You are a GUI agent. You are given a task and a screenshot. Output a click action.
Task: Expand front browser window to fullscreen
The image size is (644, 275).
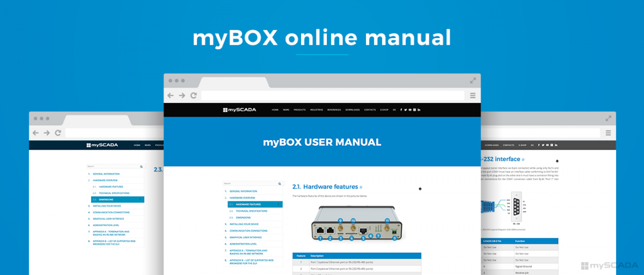pos(472,79)
